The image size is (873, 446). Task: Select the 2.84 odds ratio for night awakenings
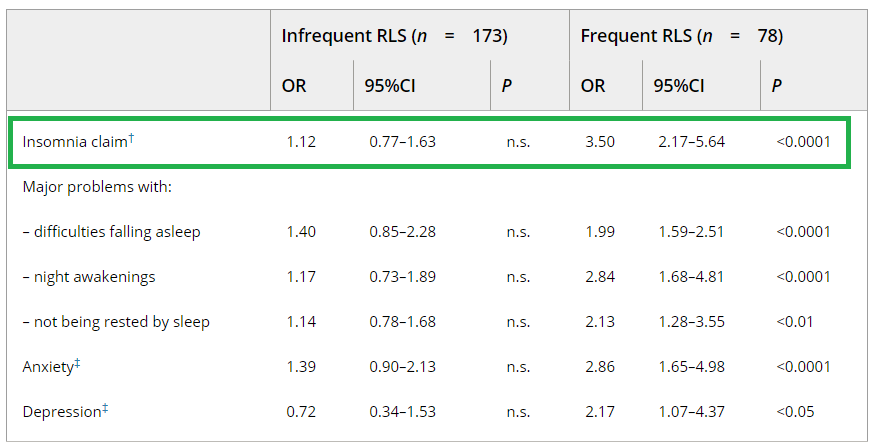pos(600,277)
